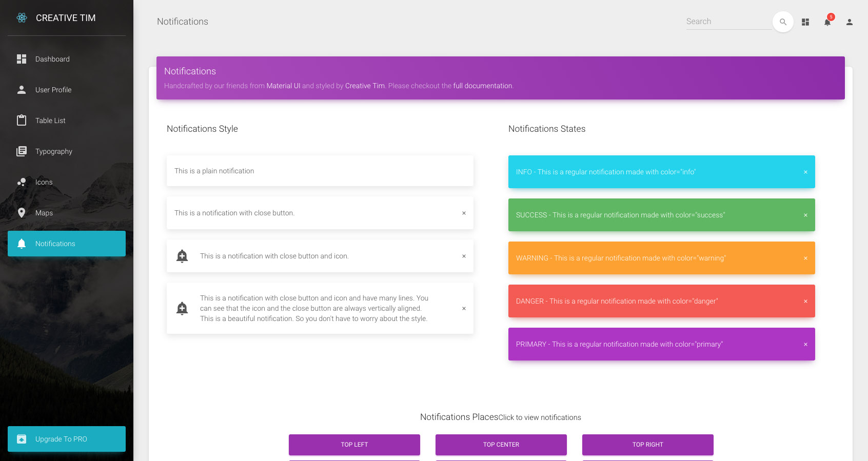868x461 pixels.
Task: Close the DANGER notification
Action: [x=805, y=302]
